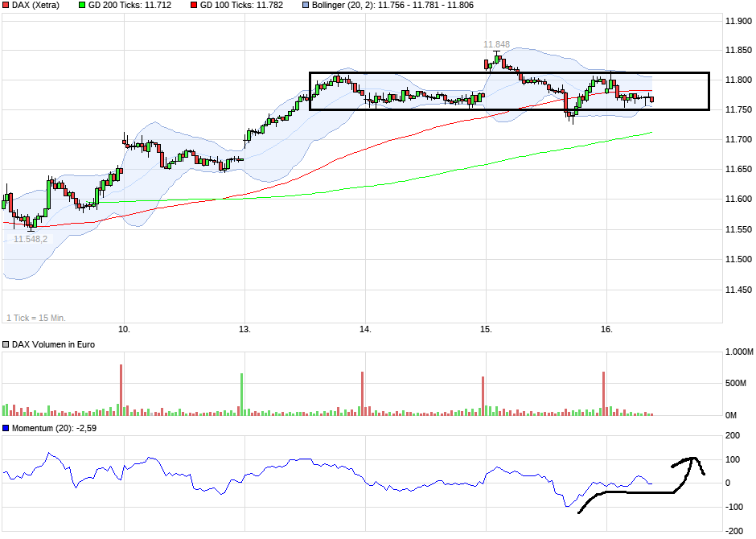Click the -100 momentum axis label
756x539 pixels.
coord(734,507)
